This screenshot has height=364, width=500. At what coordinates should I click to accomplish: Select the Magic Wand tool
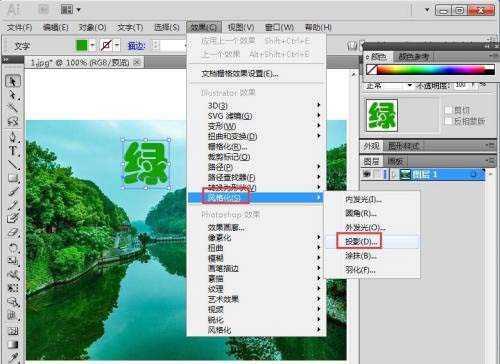tap(13, 108)
